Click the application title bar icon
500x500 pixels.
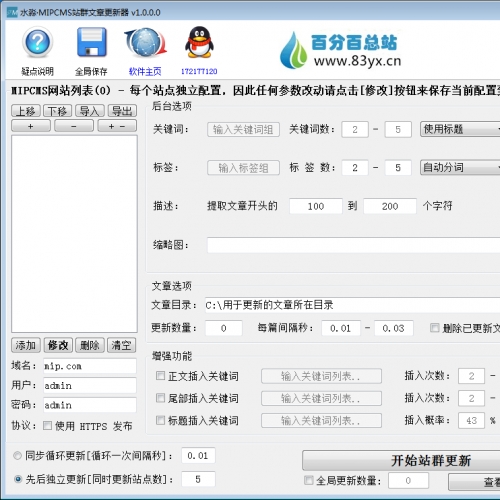(x=12, y=13)
